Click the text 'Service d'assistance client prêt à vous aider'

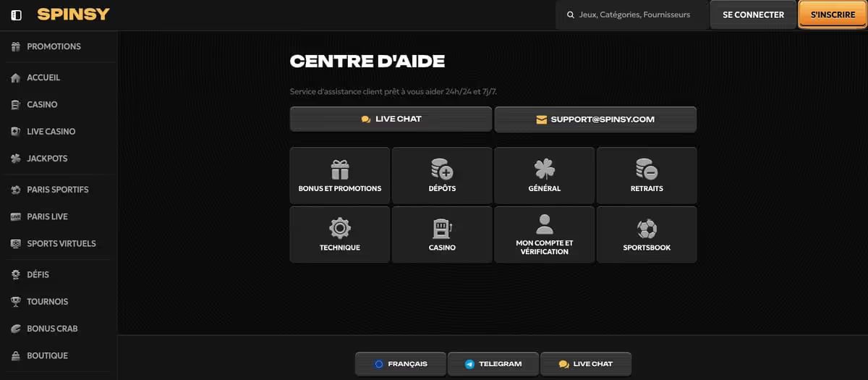[x=374, y=92]
